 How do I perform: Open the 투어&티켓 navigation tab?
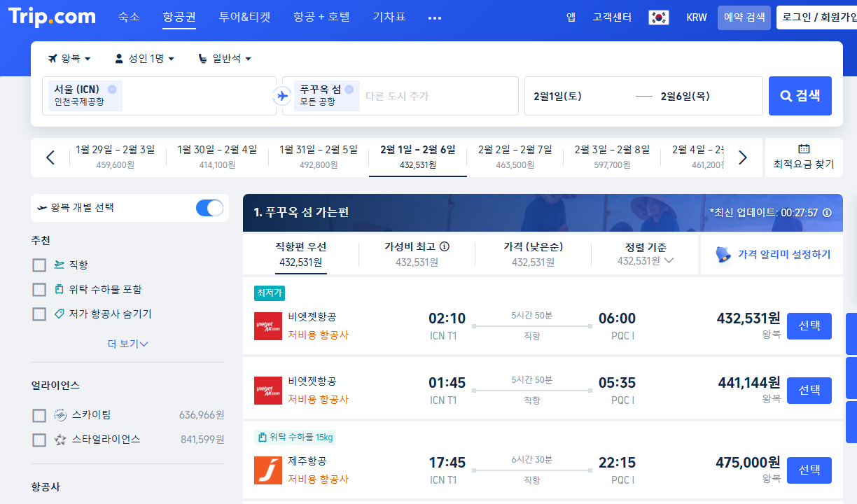coord(244,17)
